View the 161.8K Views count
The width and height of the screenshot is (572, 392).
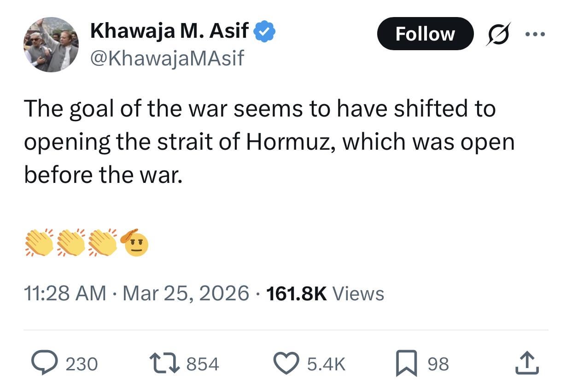point(325,293)
